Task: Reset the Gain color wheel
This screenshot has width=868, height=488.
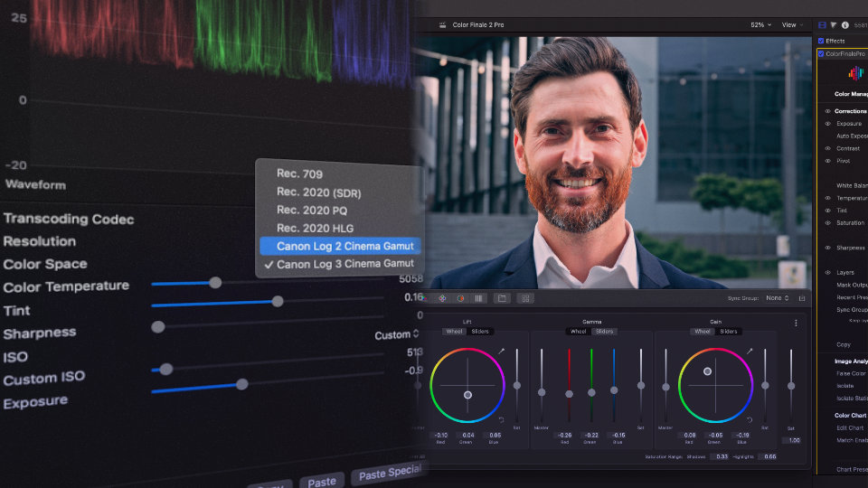Action: click(x=750, y=420)
